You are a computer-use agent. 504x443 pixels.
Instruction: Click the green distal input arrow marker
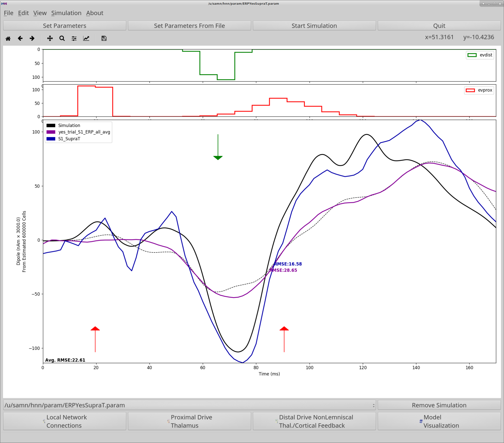[x=218, y=157]
